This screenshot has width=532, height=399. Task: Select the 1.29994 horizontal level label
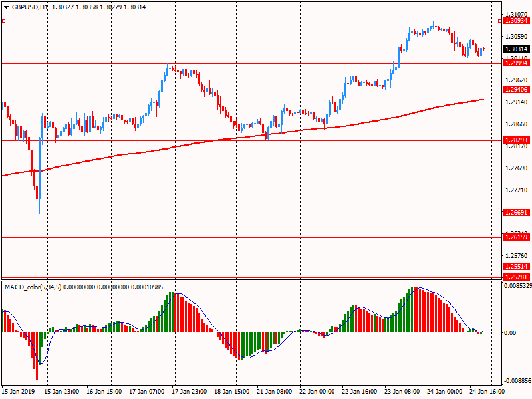tap(516, 63)
